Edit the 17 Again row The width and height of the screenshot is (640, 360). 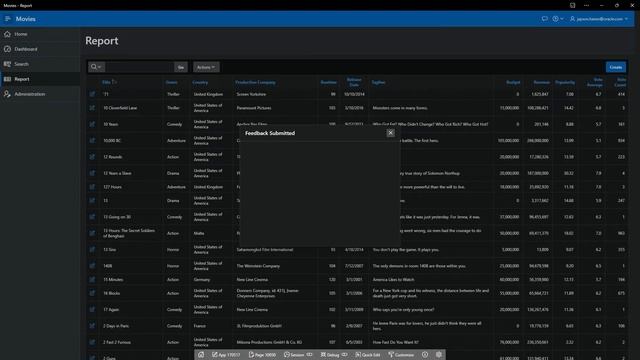point(92,309)
